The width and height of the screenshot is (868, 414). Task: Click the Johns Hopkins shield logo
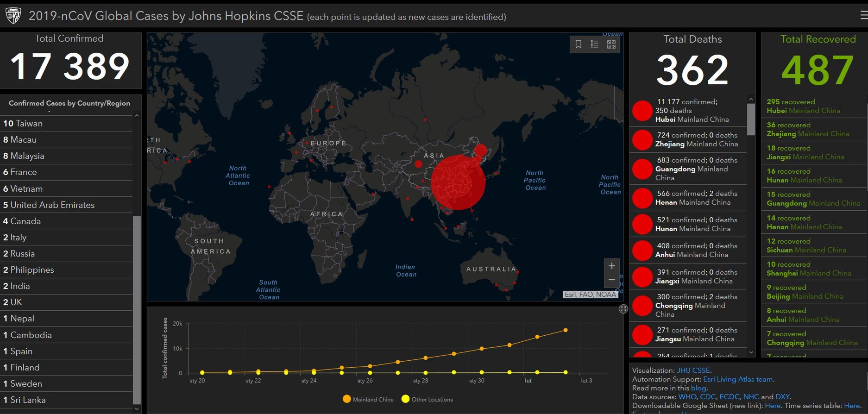13,16
